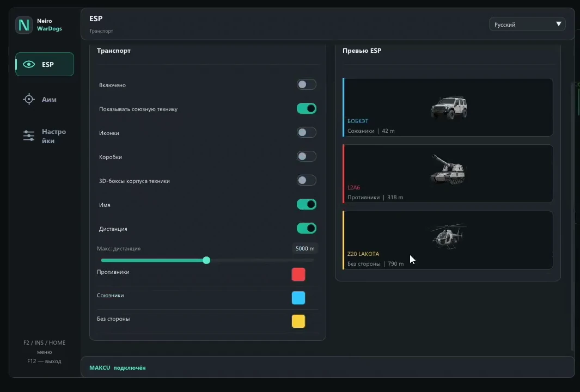Image resolution: width=580 pixels, height=392 pixels.
Task: Click the MAKCU подключён status text
Action: pyautogui.click(x=117, y=367)
